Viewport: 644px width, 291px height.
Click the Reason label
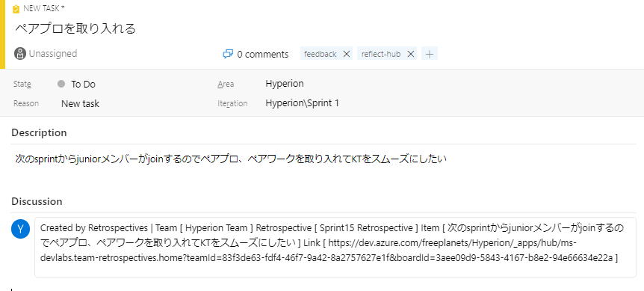26,103
